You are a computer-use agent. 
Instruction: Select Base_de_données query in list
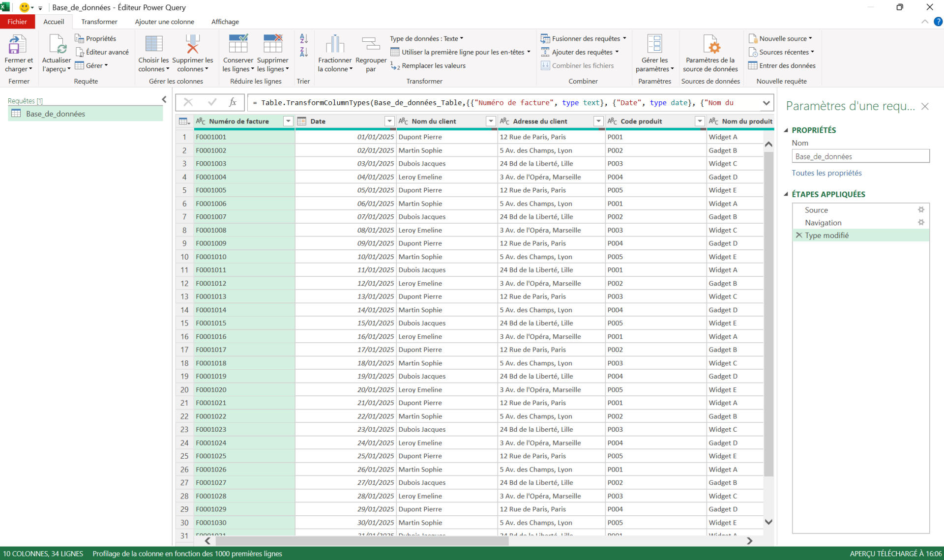coord(86,114)
